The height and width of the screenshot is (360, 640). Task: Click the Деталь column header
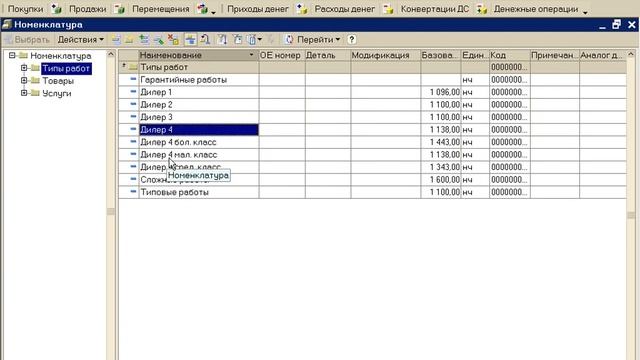point(328,55)
